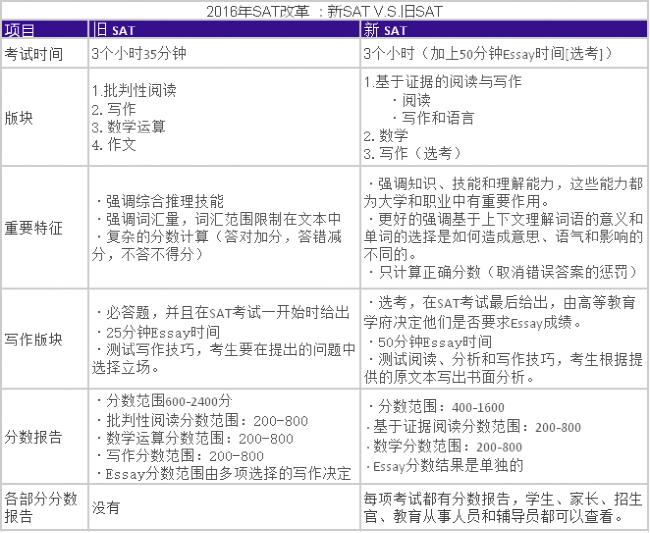This screenshot has width=650, height=533.
Task: Click '4. 作文' in old SAT sections
Action: point(114,144)
